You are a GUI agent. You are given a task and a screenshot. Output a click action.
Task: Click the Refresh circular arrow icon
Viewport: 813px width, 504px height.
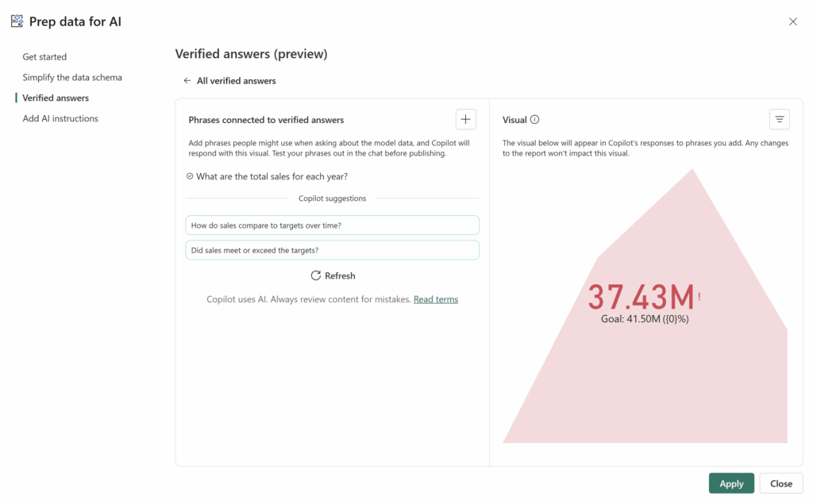tap(316, 275)
